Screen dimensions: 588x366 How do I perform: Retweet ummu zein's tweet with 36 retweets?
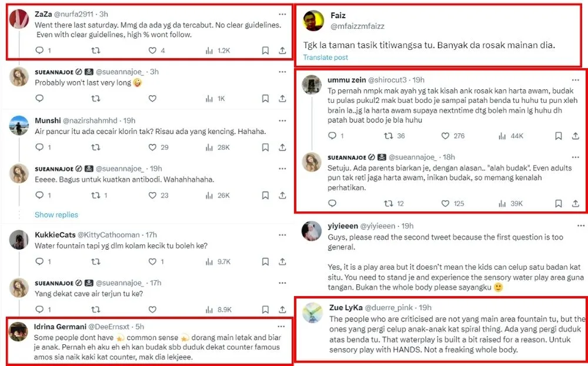(x=389, y=136)
